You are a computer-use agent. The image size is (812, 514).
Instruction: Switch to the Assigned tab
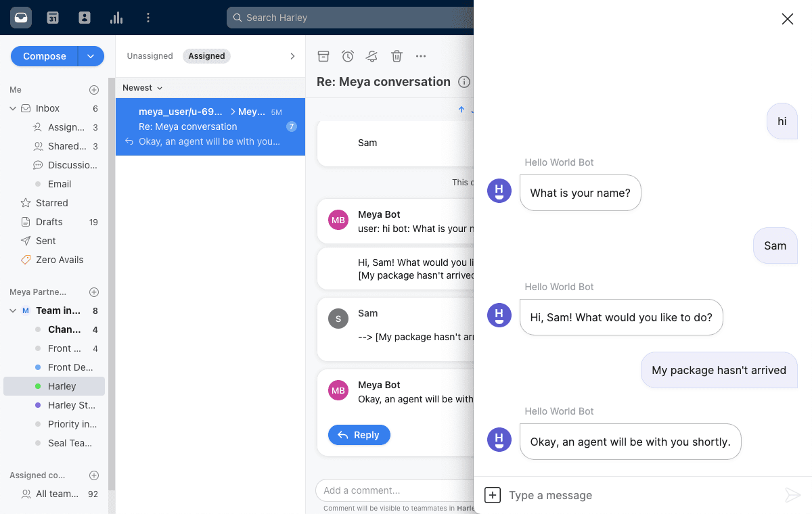click(x=206, y=56)
